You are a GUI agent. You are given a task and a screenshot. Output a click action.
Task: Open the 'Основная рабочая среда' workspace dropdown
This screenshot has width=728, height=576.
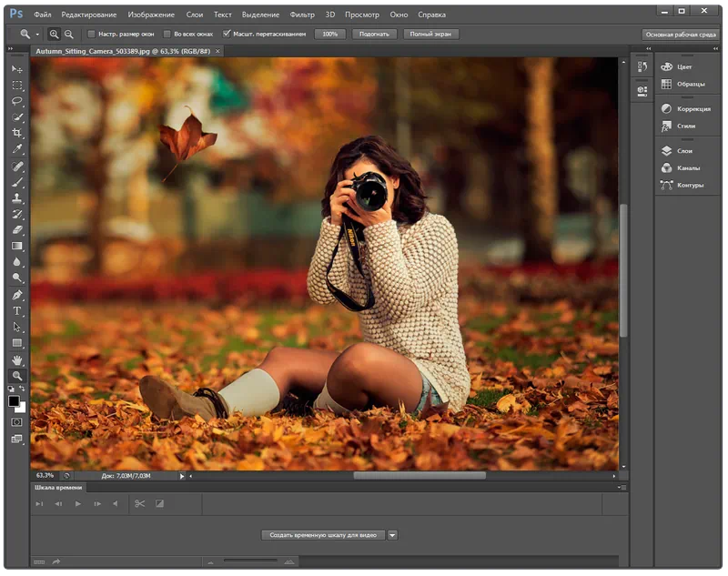tap(681, 35)
